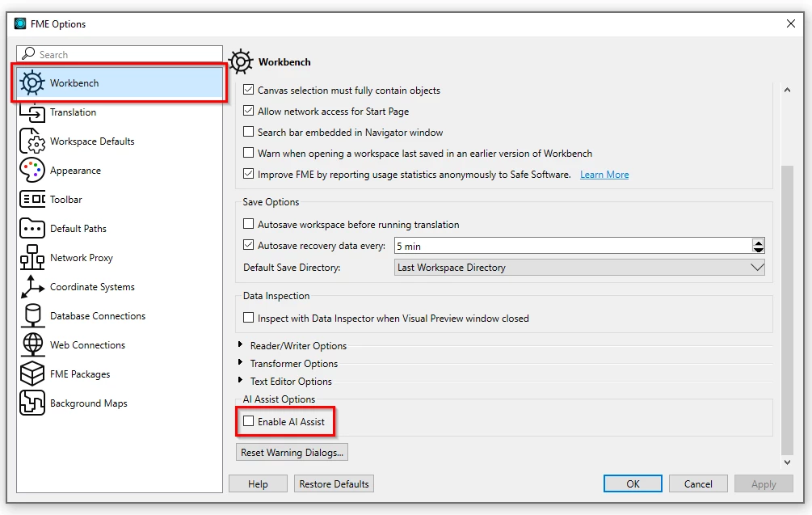
Task: Click the Workspace Defaults document-gear icon
Action: coord(32,141)
